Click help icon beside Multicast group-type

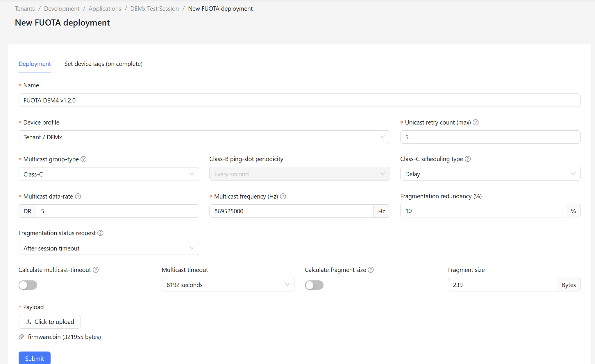[x=83, y=159]
